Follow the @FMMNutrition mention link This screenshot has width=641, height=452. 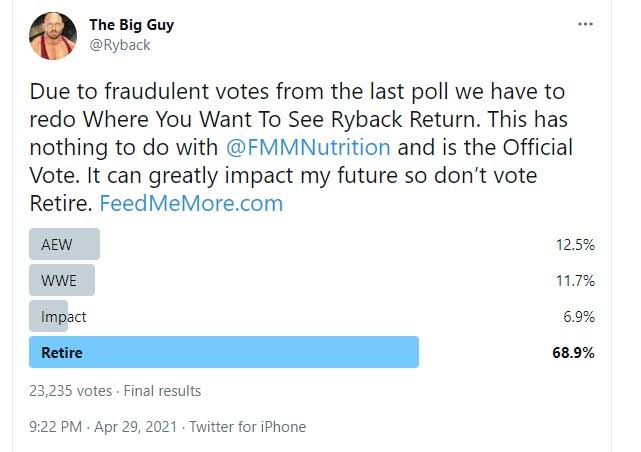(x=308, y=147)
